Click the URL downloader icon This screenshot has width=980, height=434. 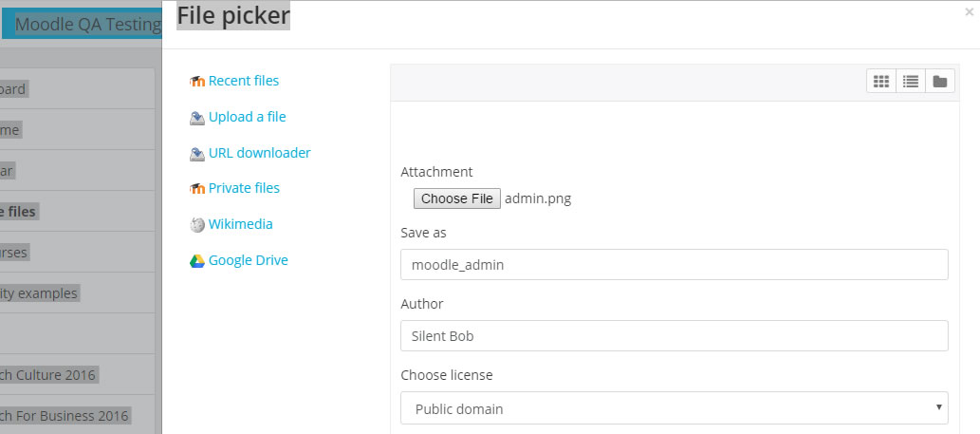(197, 153)
